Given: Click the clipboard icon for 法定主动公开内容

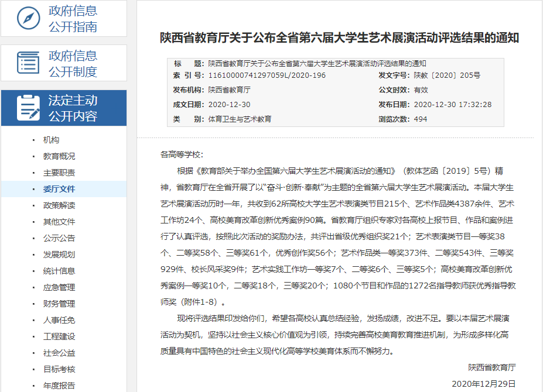Looking at the screenshot, I should click(x=28, y=108).
